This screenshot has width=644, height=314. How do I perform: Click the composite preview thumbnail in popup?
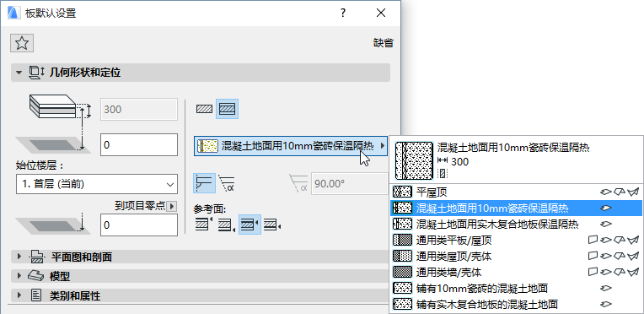(414, 160)
